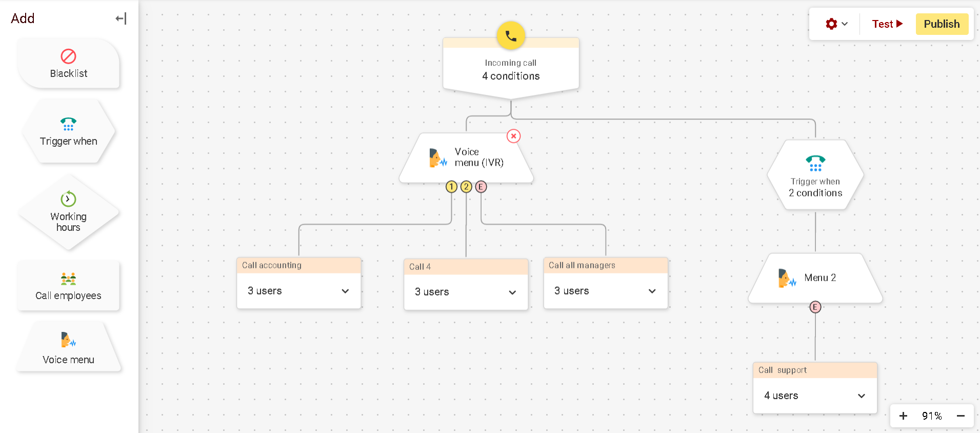Click the Blacklist block icon
The image size is (980, 433).
pos(68,56)
